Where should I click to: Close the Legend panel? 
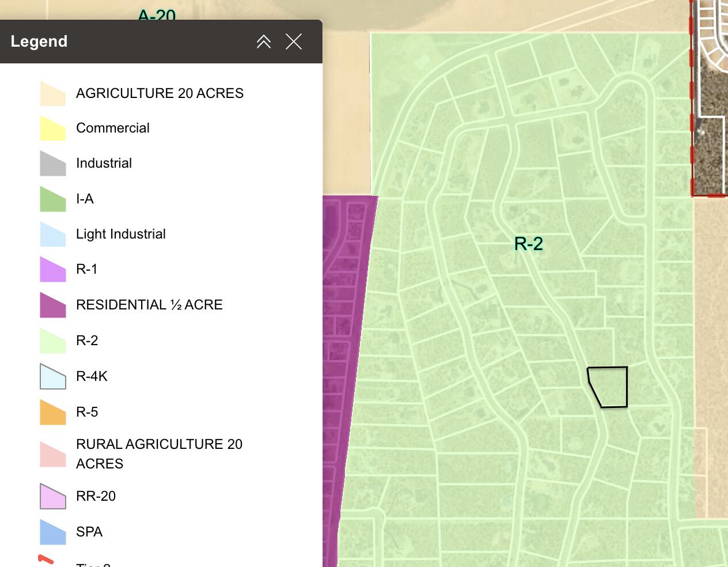point(294,41)
